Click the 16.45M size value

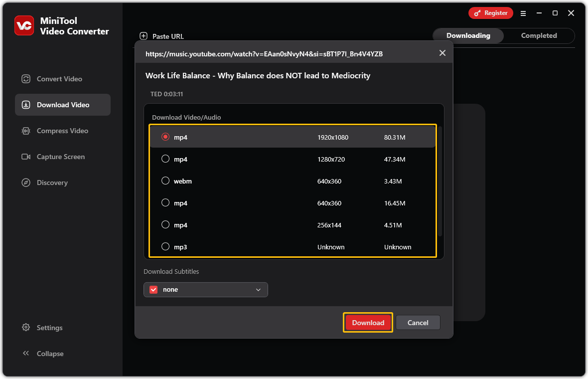coord(395,203)
